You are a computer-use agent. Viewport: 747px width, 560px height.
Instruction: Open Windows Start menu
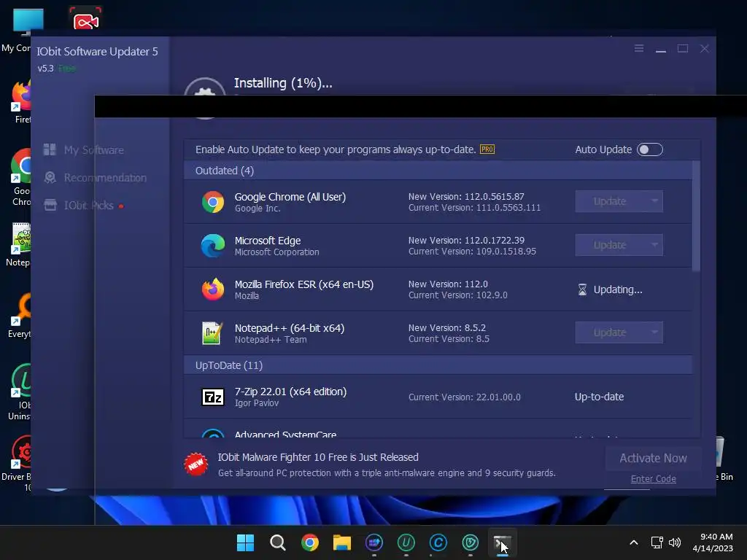point(245,542)
